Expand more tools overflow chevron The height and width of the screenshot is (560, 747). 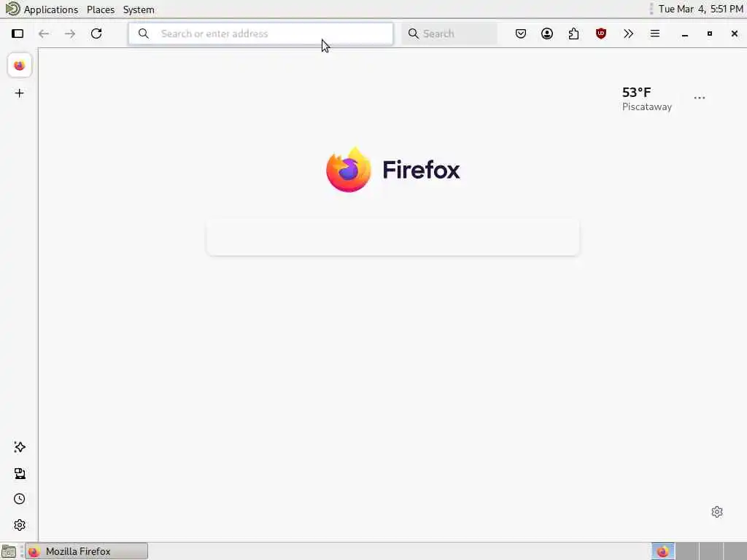[628, 34]
